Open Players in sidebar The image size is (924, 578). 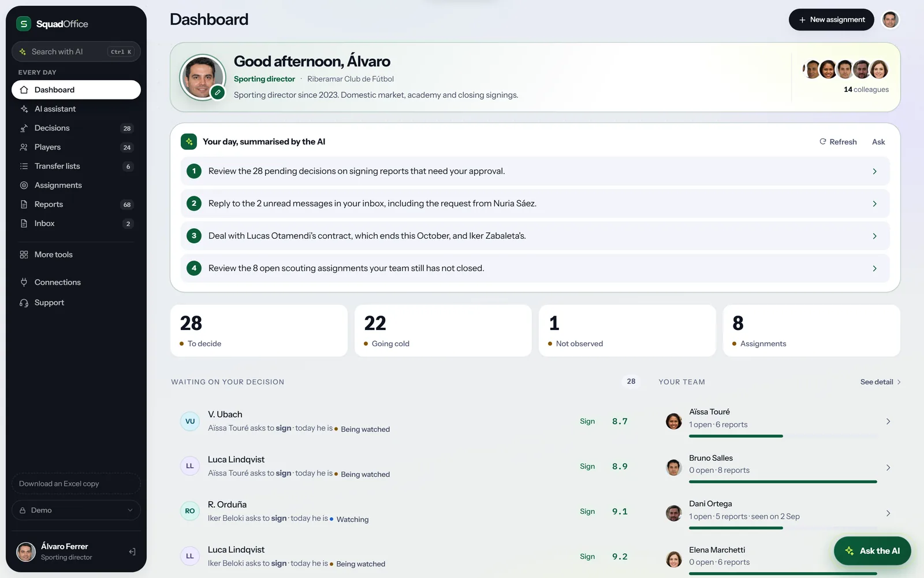click(x=76, y=147)
